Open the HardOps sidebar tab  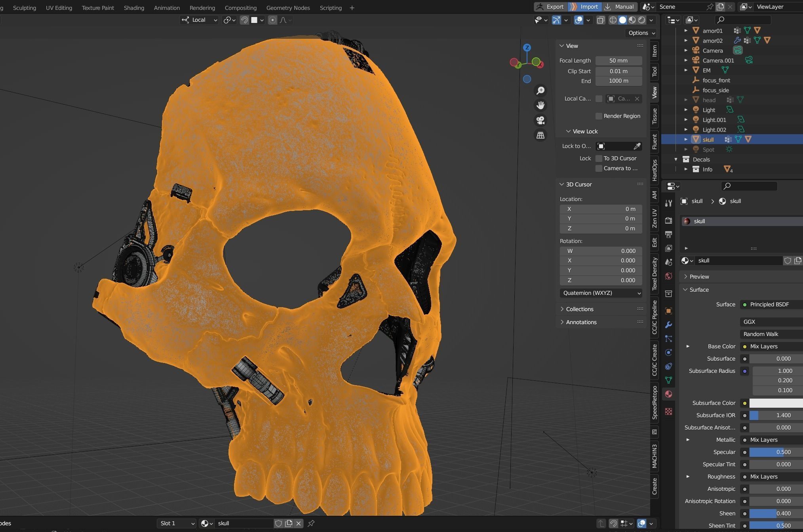655,170
